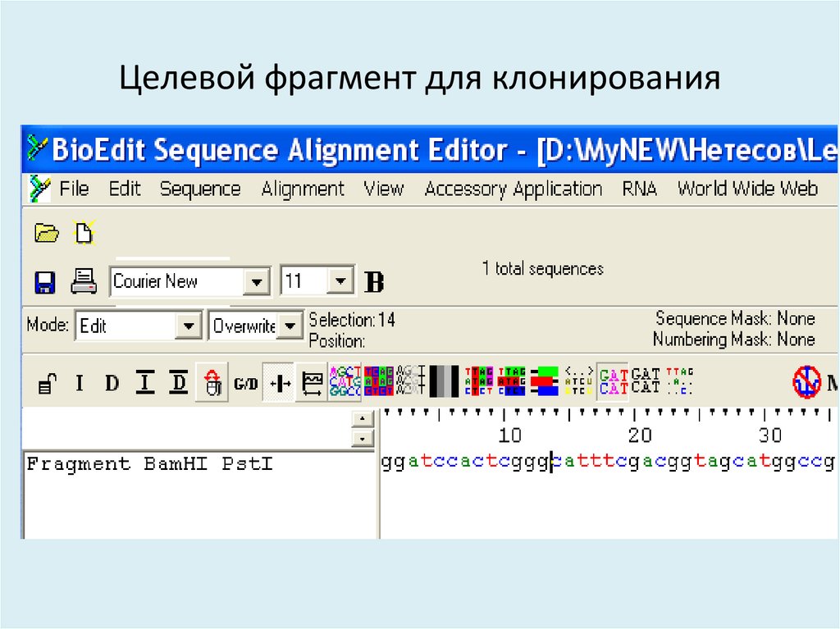The image size is (840, 629).
Task: Click the TTAG dots identity icon
Action: (679, 381)
